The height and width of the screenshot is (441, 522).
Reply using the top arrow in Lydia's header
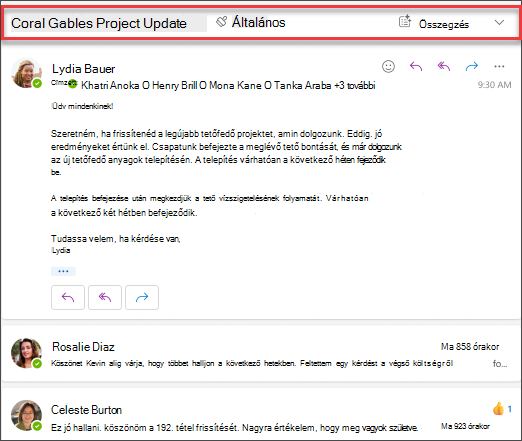[416, 66]
